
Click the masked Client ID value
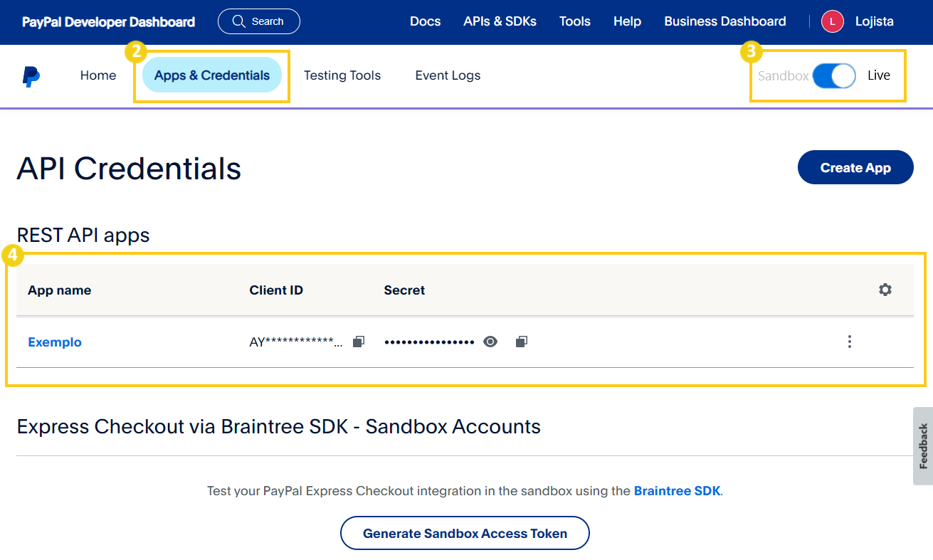295,342
